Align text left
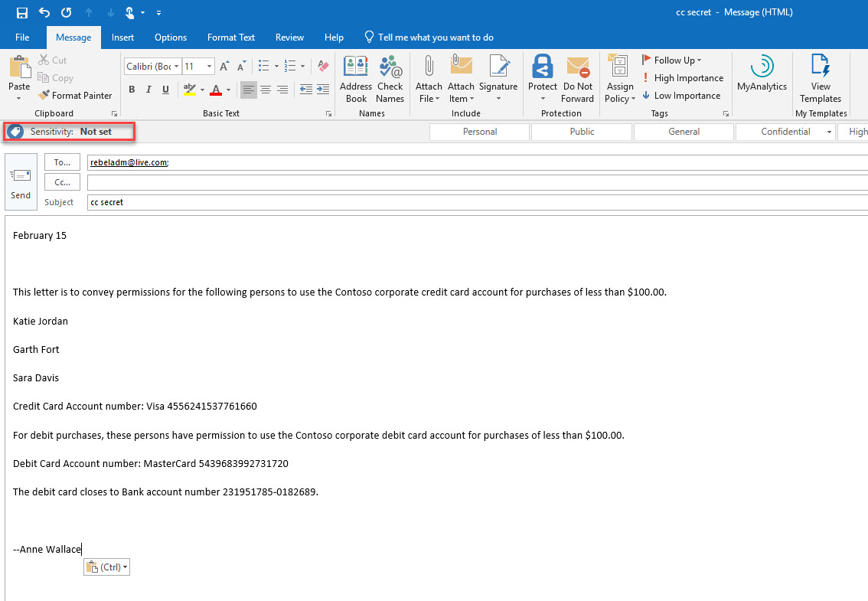The height and width of the screenshot is (601, 868). 249,89
